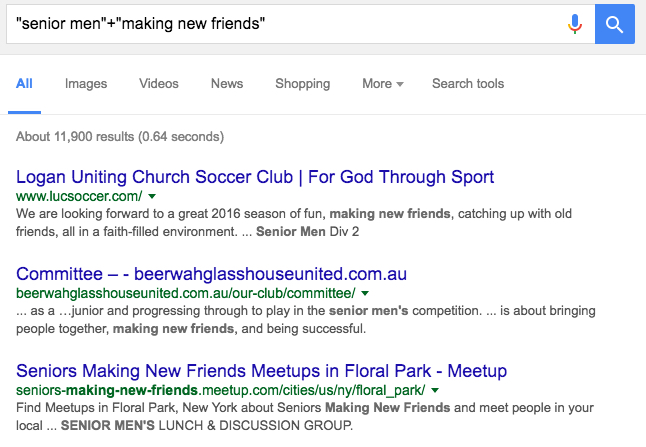Click the seniors-making-new-friends.meetup.com green URL

coord(220,390)
